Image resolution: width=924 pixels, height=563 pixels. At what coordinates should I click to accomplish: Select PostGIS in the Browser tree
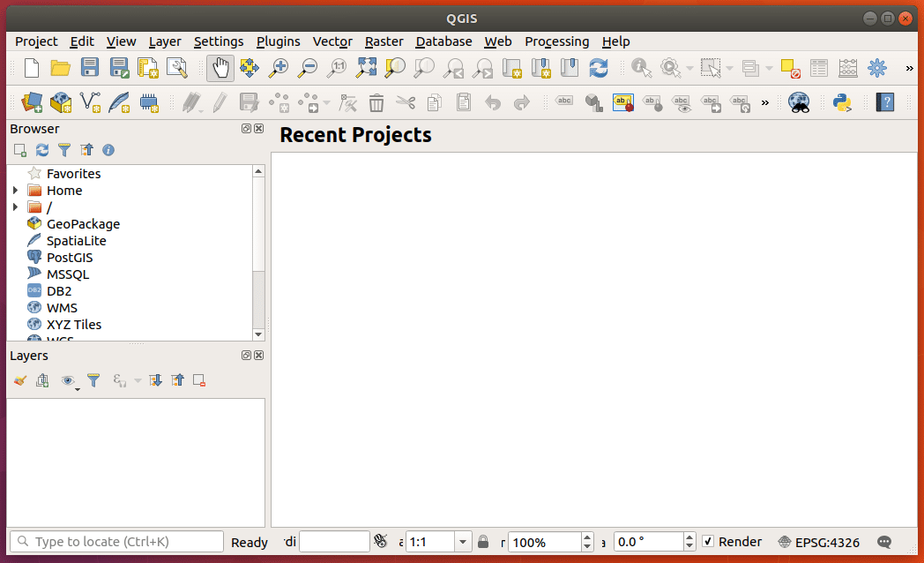tap(70, 258)
